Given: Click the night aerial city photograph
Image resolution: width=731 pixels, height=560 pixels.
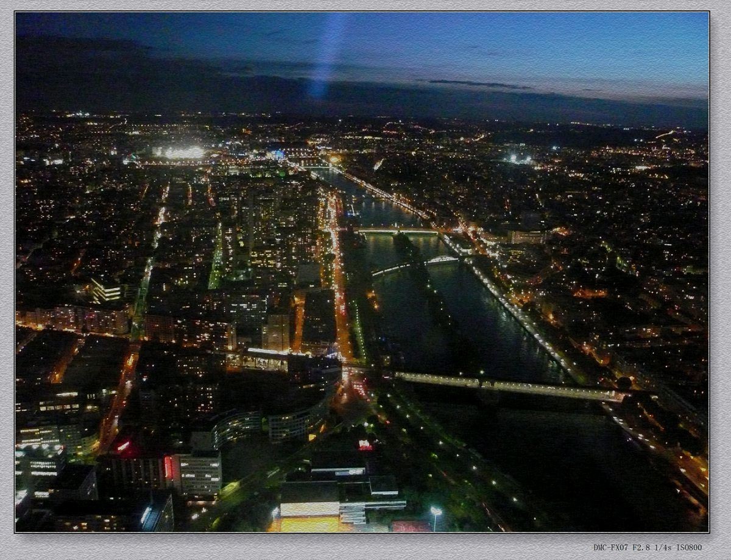Looking at the screenshot, I should click(362, 272).
